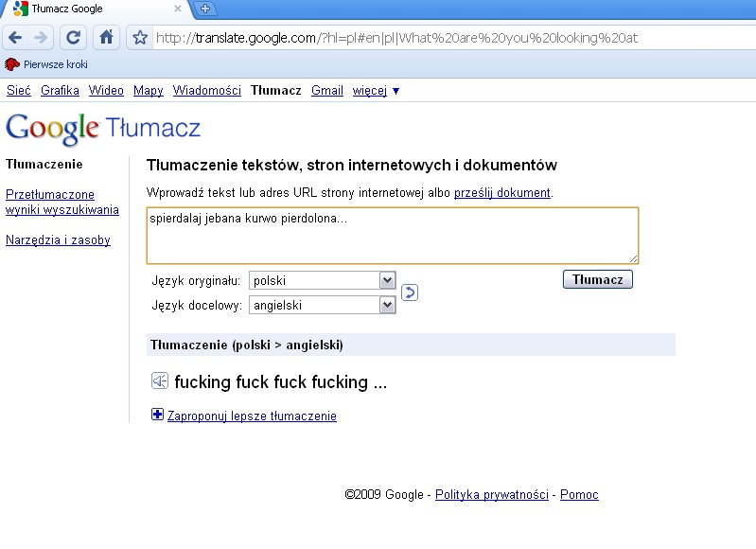756x549 pixels.
Task: Swap languages with the blue arrow icon
Action: click(410, 292)
